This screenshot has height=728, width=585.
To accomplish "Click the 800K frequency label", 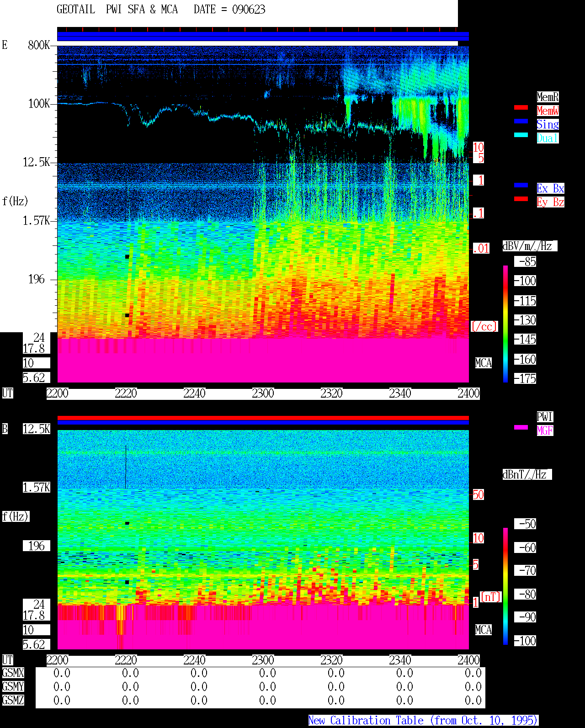I will click(x=39, y=45).
